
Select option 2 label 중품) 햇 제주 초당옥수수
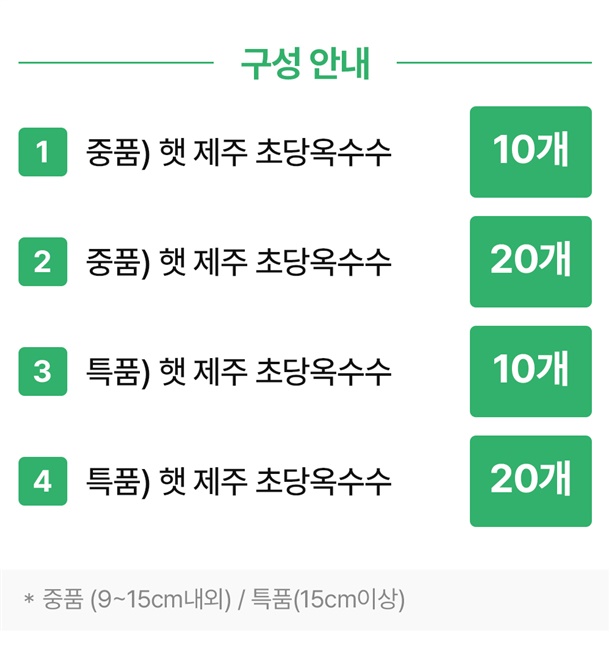[238, 262]
